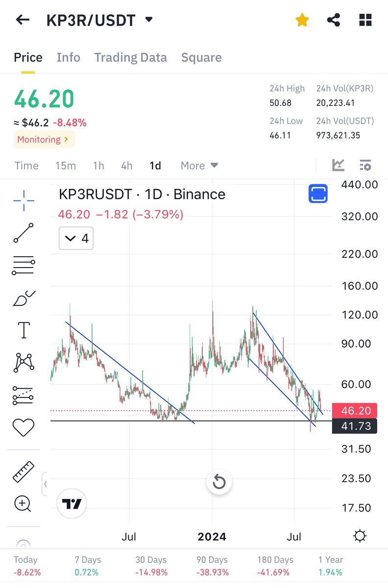This screenshot has height=588, width=388.
Task: Select the Fibonacci retracement tool
Action: point(24,266)
